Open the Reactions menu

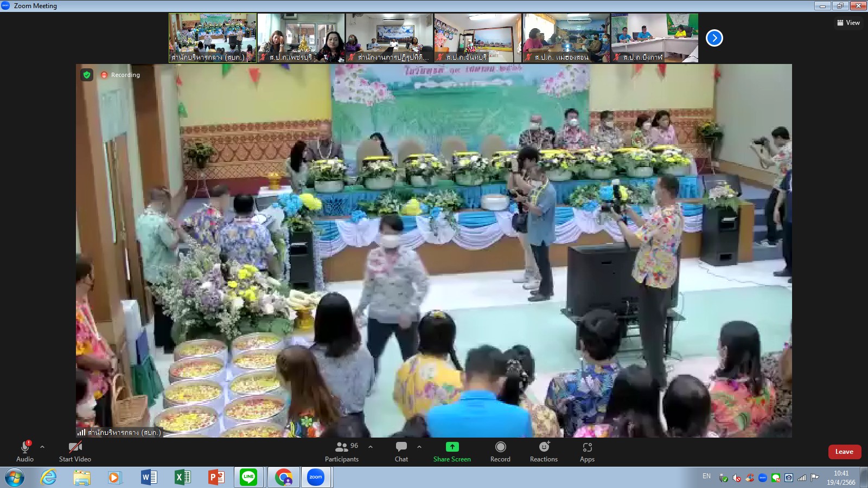point(544,451)
